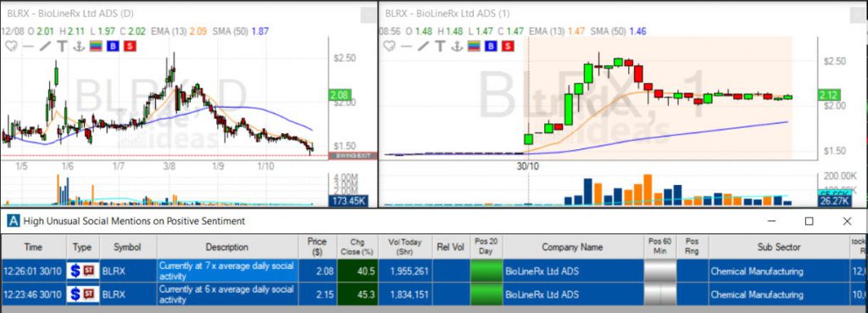Viewport: 868px width, 313px height.
Task: Click the A icon of the alert window
Action: (x=13, y=221)
